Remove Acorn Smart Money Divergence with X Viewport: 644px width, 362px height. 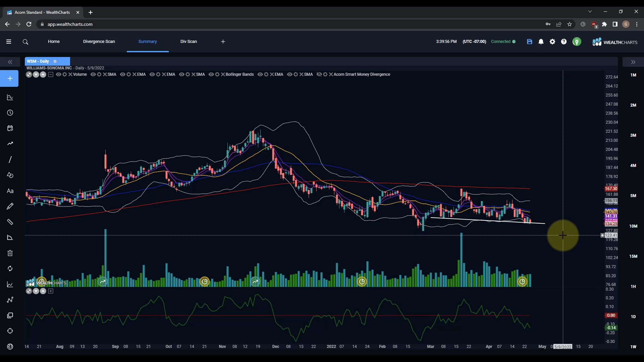click(x=331, y=74)
